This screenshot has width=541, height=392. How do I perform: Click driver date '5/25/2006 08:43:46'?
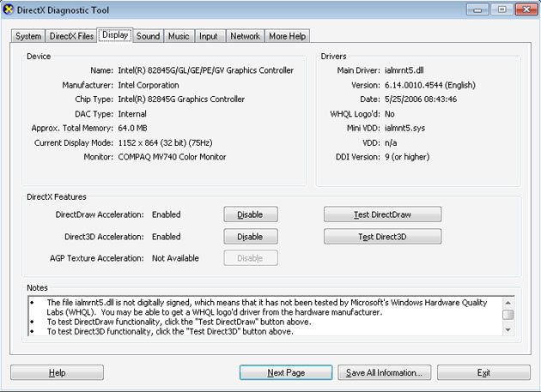[421, 100]
